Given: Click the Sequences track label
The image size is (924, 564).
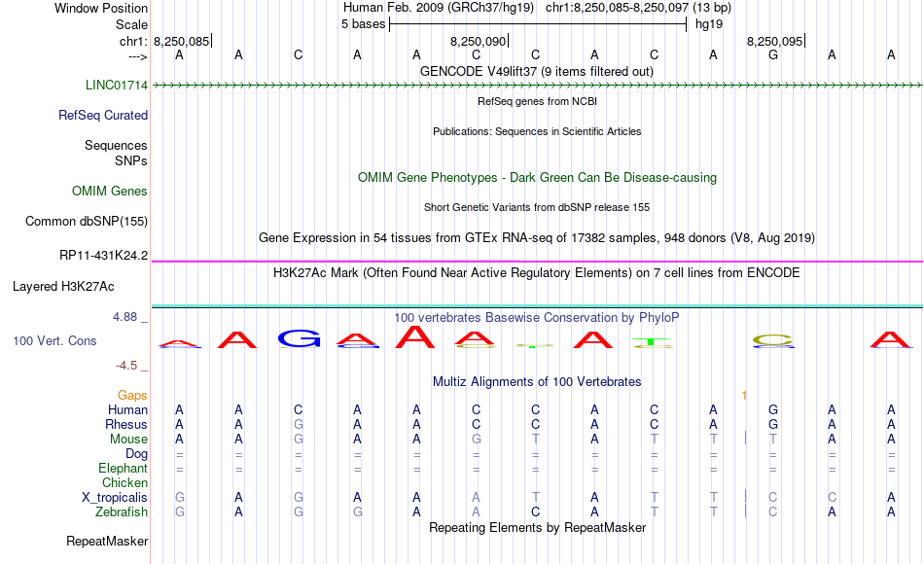Looking at the screenshot, I should (x=116, y=145).
